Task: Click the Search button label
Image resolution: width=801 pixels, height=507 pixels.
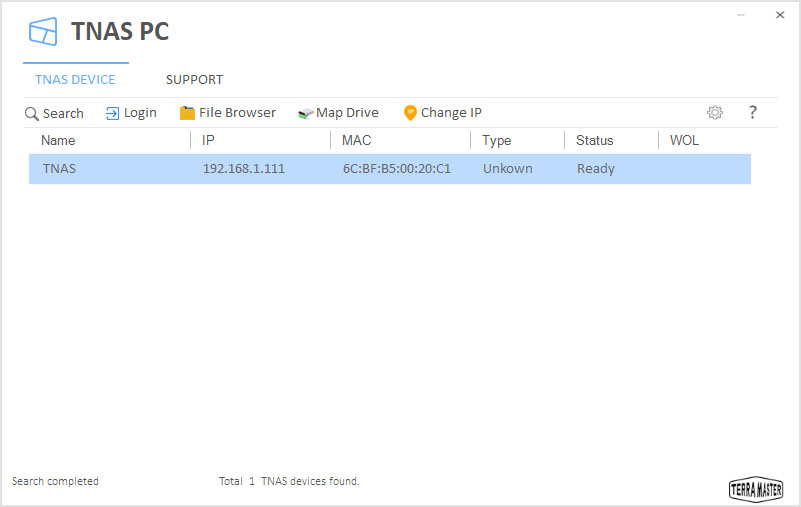Action: [x=63, y=113]
